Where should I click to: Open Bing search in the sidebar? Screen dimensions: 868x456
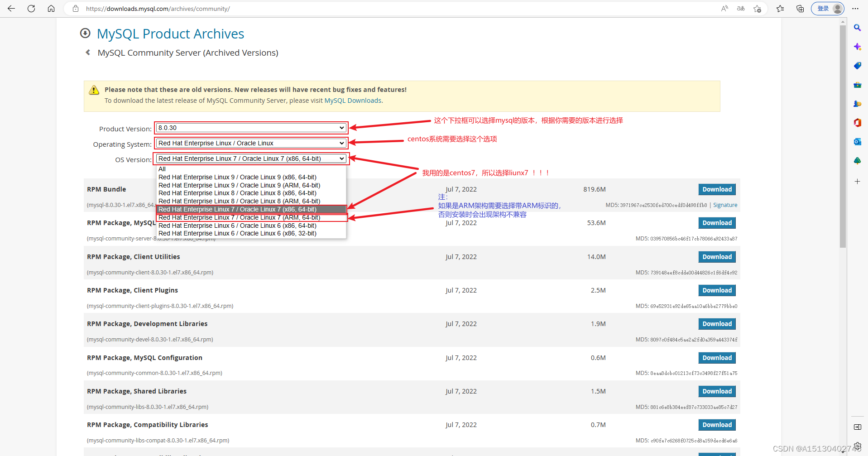(857, 28)
